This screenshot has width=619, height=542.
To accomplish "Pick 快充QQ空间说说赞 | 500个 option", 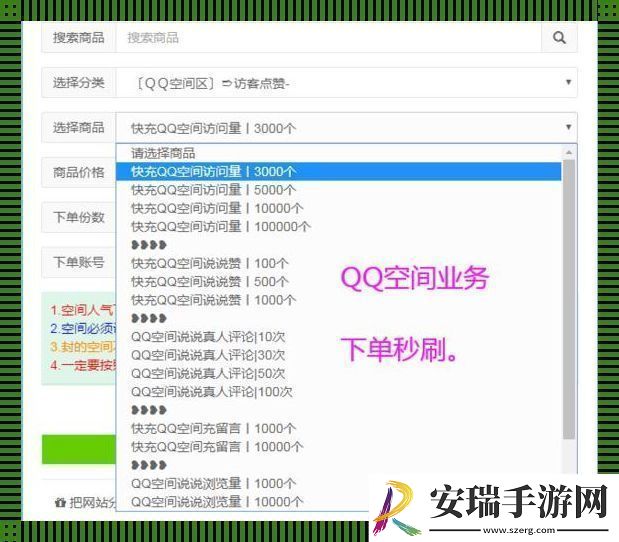I will tap(338, 282).
